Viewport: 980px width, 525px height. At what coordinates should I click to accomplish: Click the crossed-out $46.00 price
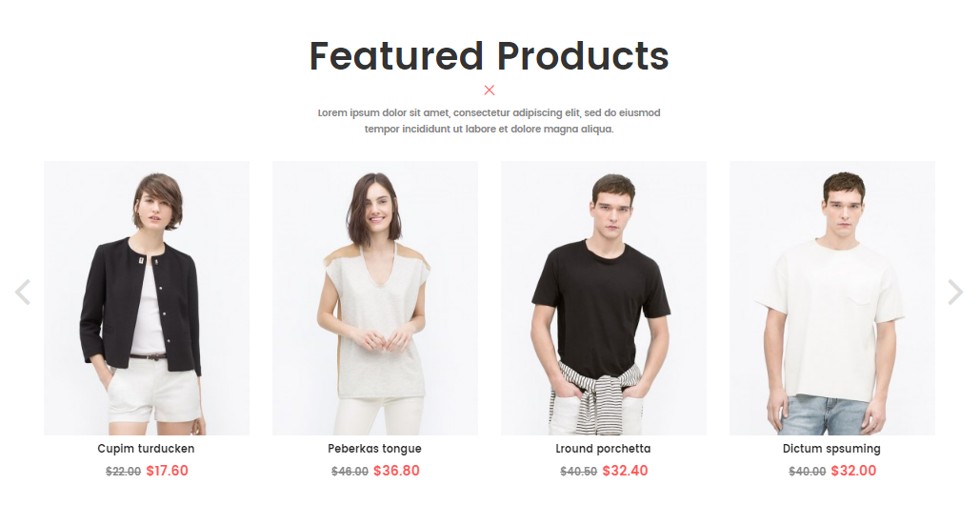click(350, 472)
